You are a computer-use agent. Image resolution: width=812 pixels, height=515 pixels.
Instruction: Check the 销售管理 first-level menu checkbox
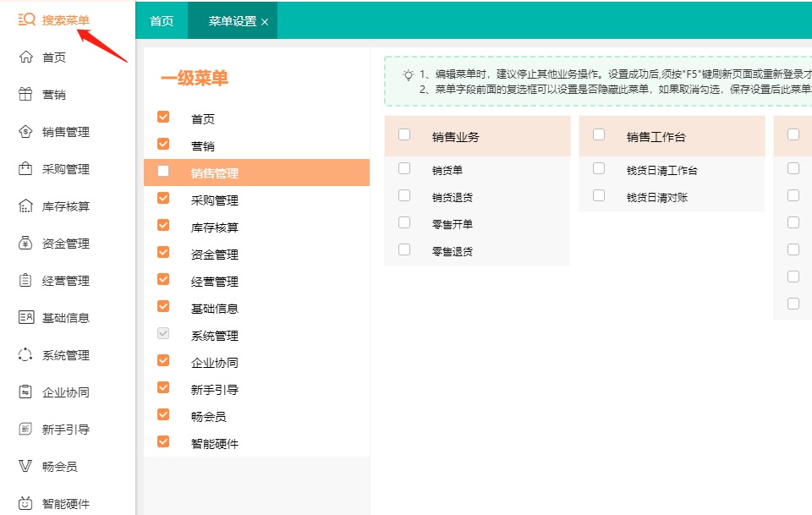click(x=163, y=172)
